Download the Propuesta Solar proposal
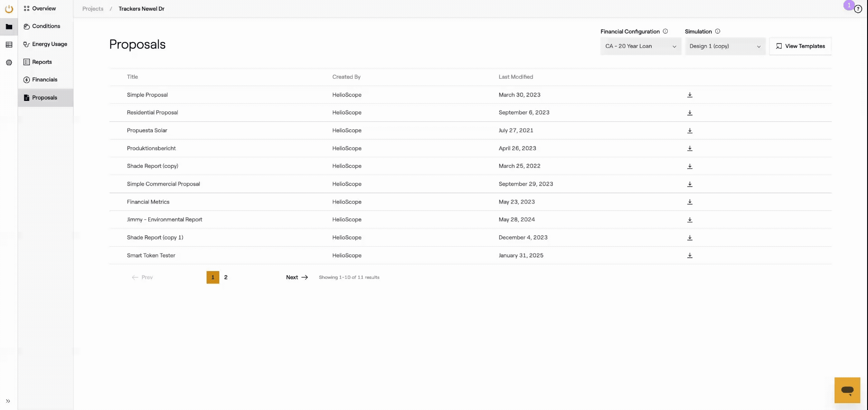Image resolution: width=868 pixels, height=410 pixels. pyautogui.click(x=689, y=131)
